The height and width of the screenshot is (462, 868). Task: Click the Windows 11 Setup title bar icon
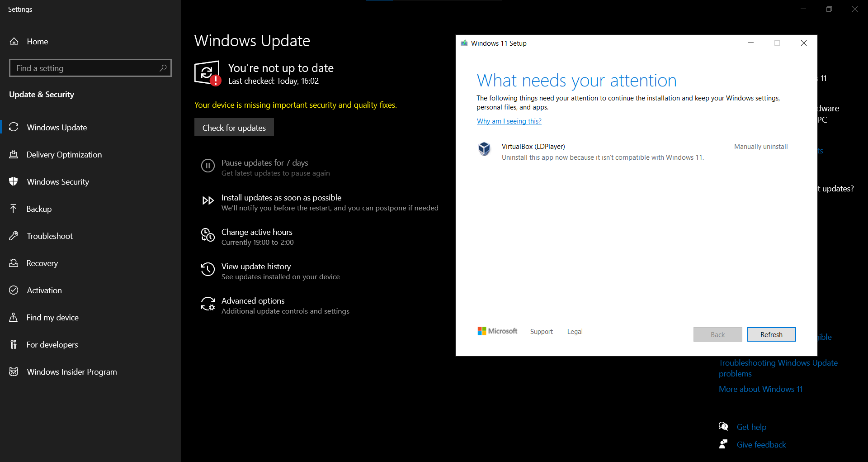click(464, 43)
